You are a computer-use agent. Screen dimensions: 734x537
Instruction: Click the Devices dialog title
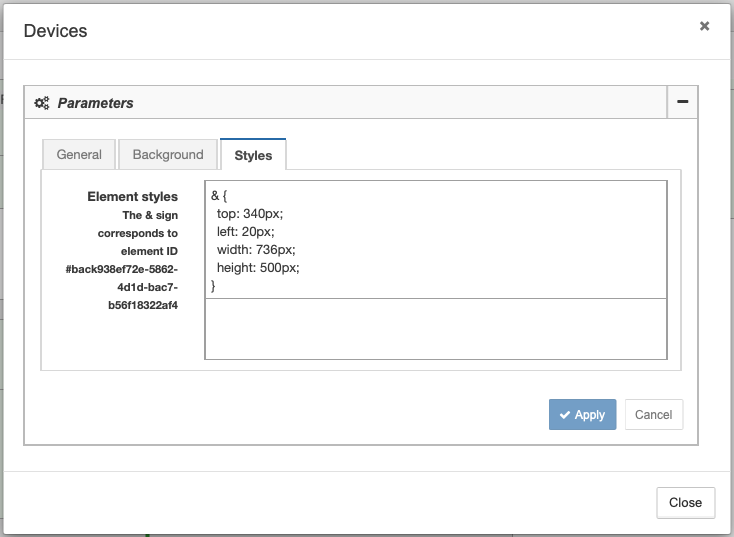tap(55, 31)
